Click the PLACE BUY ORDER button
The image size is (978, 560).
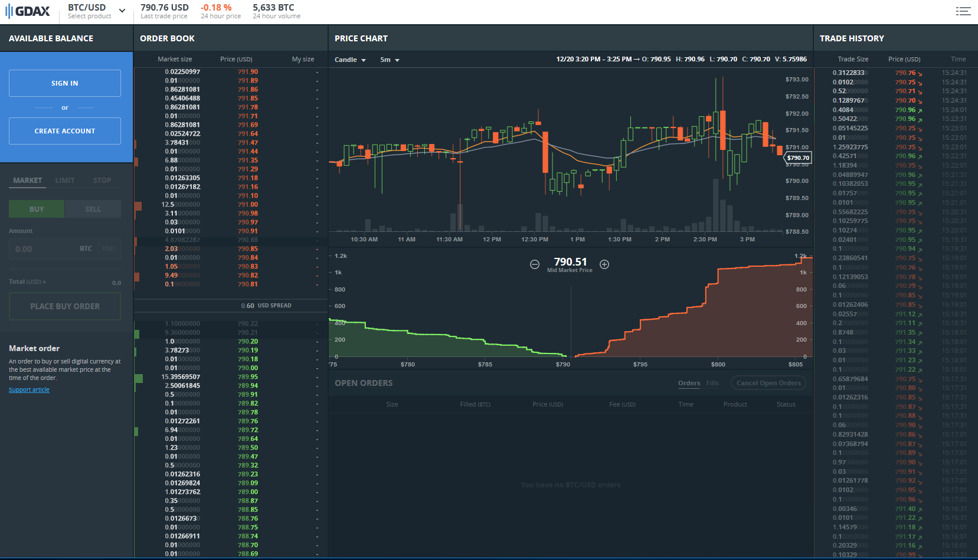(65, 306)
